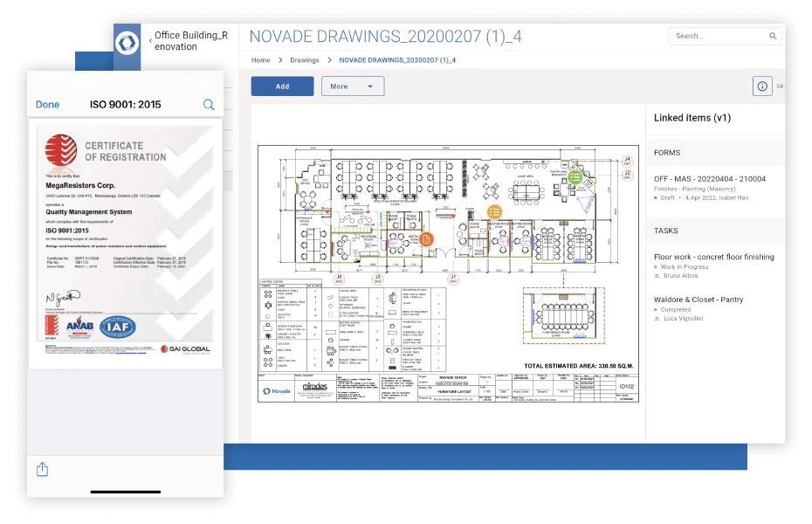The width and height of the screenshot is (812, 524).
Task: Select the green list marker on the drawing
Action: [575, 177]
